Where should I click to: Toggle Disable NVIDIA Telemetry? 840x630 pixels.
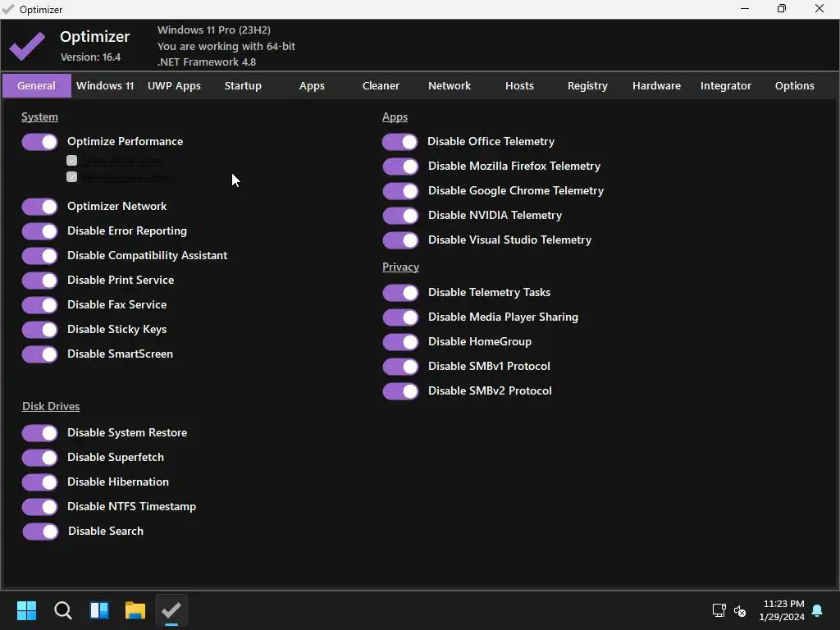coord(400,216)
